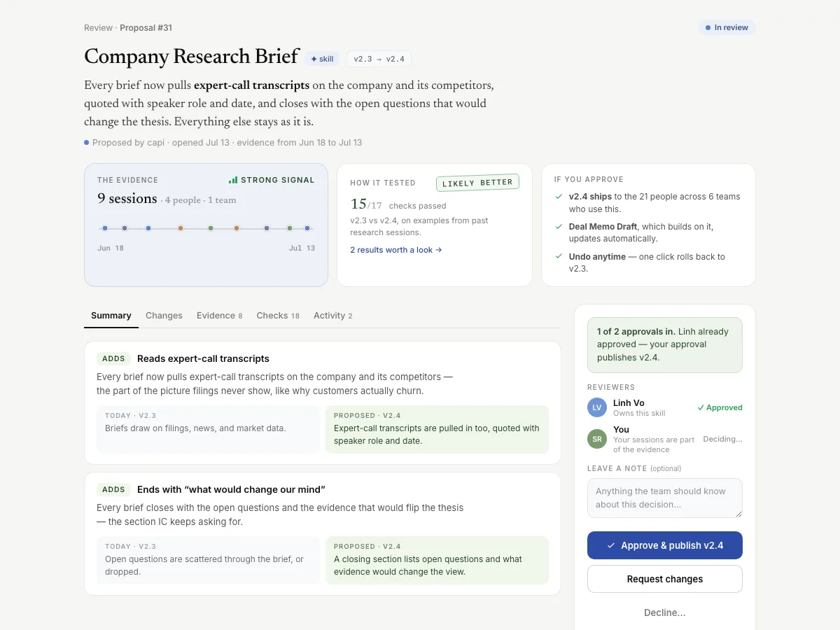The width and height of the screenshot is (840, 630).
Task: Click the green Approved checkmark for Linh Vo
Action: coord(701,407)
